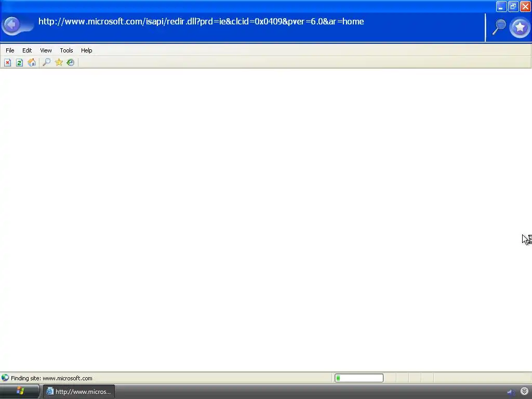Screen dimensions: 532x399
Task: Open the Tools menu
Action: pyautogui.click(x=66, y=50)
